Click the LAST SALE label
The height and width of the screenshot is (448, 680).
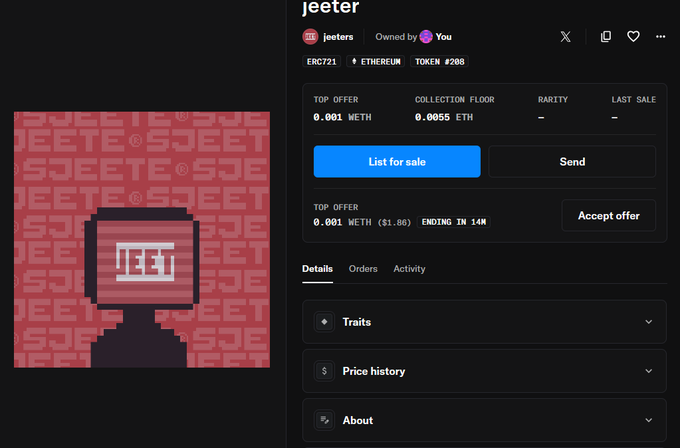(634, 100)
